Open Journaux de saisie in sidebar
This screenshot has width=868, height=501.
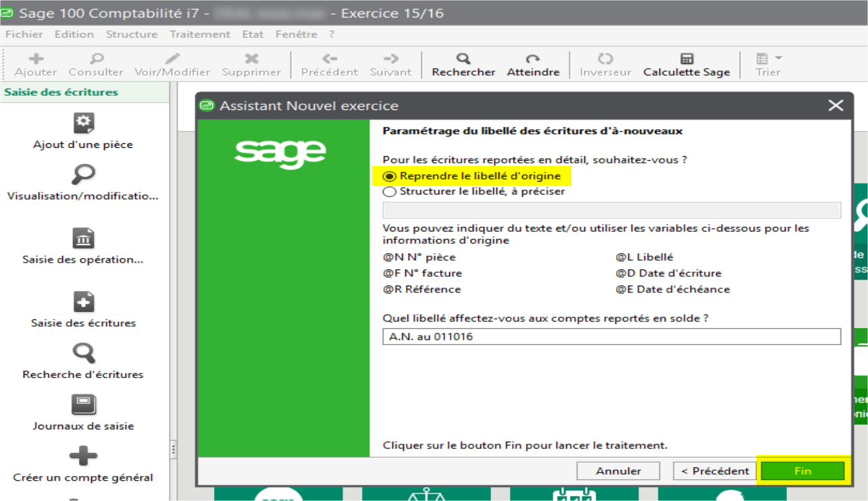pos(83,405)
